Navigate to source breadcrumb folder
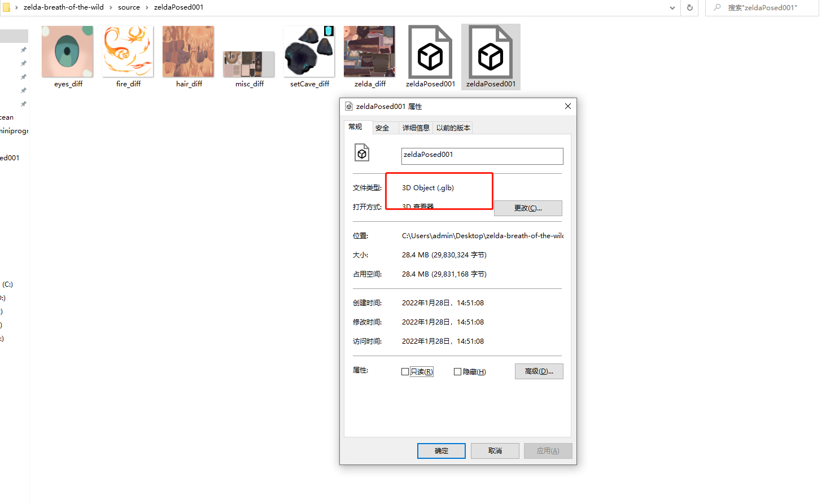 (129, 7)
